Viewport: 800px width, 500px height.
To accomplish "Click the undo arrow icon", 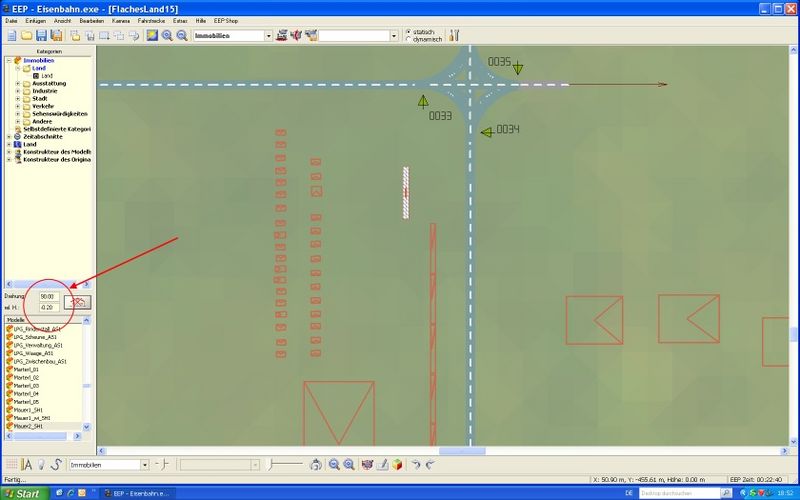I will point(416,464).
